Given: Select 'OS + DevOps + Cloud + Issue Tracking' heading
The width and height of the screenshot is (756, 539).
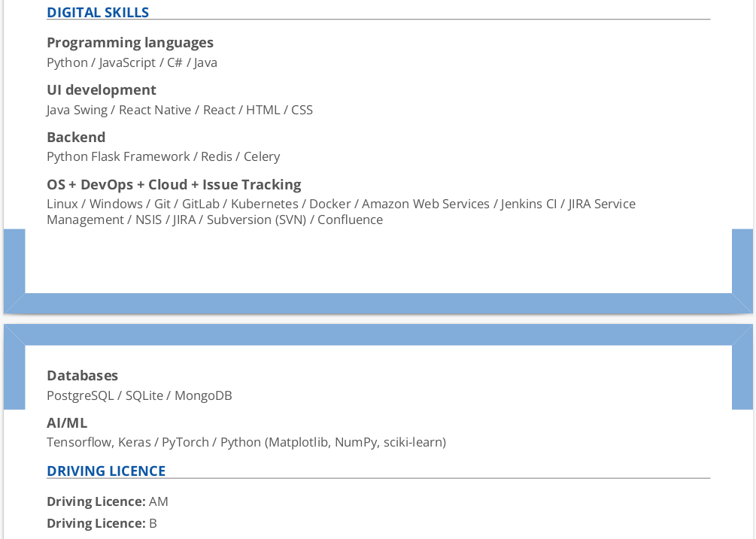Looking at the screenshot, I should (174, 184).
